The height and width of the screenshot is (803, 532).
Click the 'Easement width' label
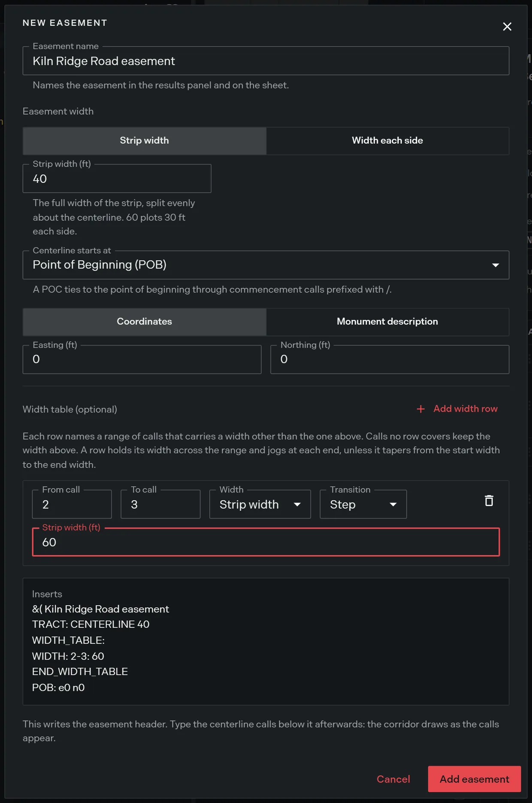coord(58,111)
